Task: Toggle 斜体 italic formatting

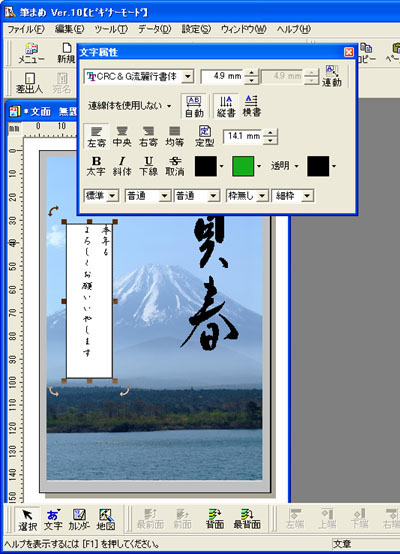Action: pos(122,166)
